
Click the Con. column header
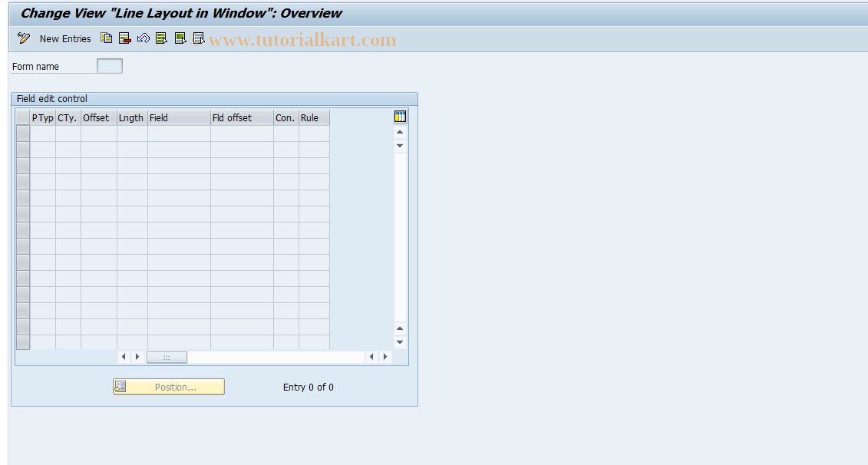coord(286,118)
